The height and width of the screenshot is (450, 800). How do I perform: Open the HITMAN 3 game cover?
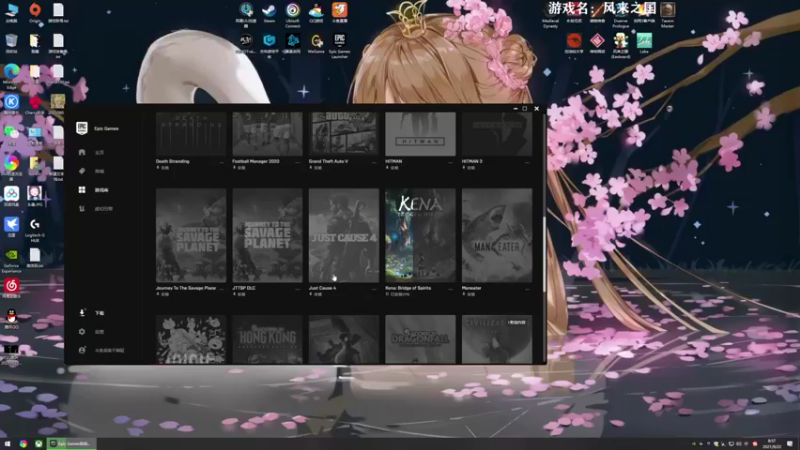497,134
